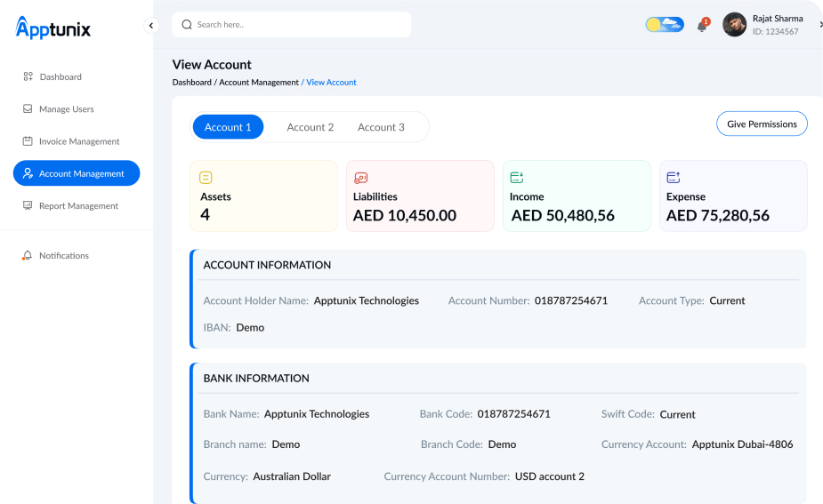Screen dimensions: 823x504
Task: Click the Apptunix logo
Action: 53,28
